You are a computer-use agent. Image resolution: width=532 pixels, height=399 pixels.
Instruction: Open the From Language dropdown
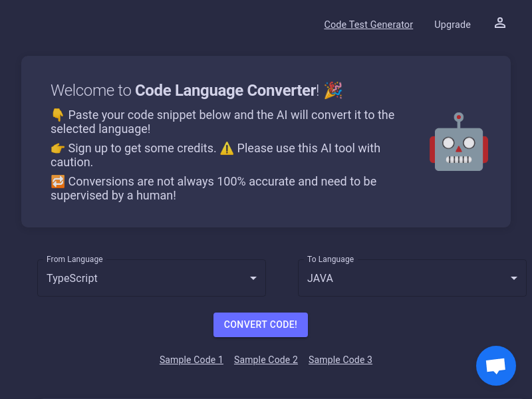151,277
